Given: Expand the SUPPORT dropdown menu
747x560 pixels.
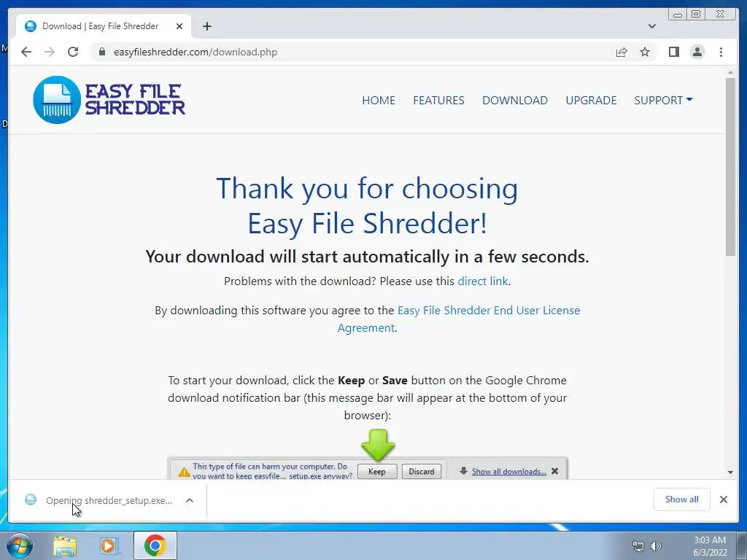Looking at the screenshot, I should click(x=663, y=100).
